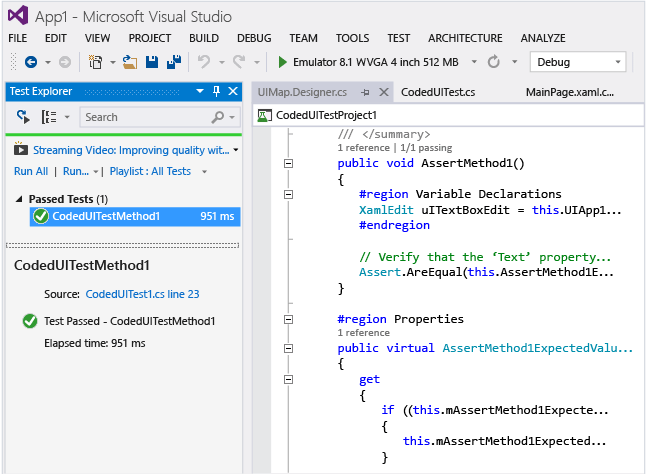Collapse the get accessor block
The height and width of the screenshot is (474, 646).
288,379
